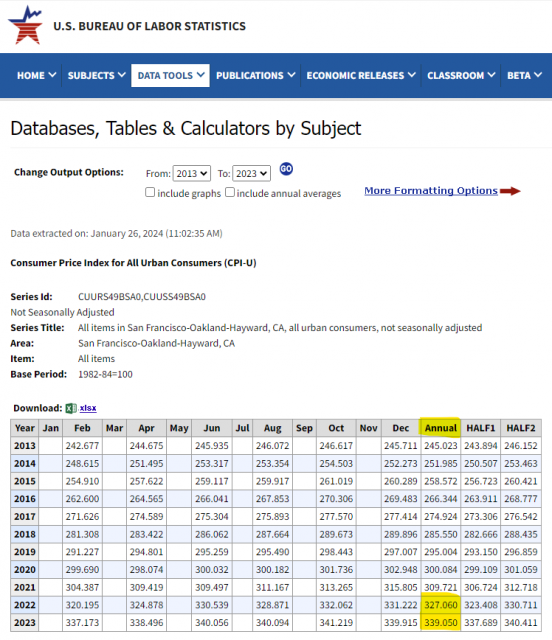
Task: Click the red arrow beside More Formatting Options
Action: point(510,191)
